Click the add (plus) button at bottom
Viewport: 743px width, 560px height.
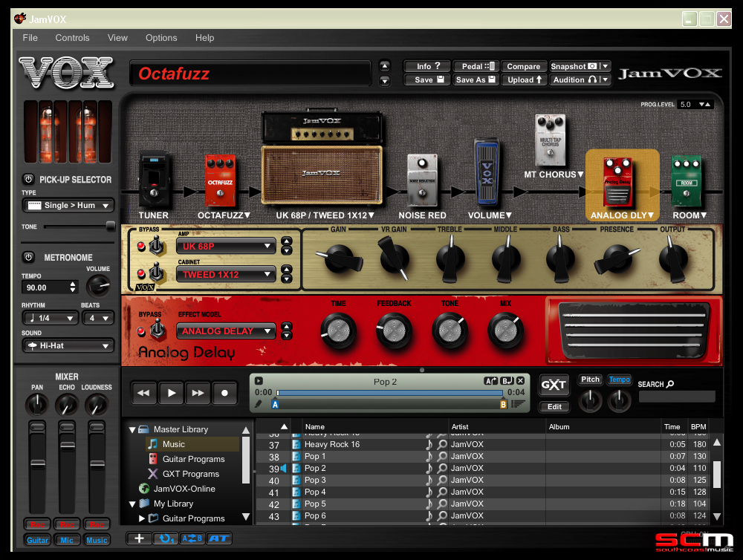click(x=139, y=538)
